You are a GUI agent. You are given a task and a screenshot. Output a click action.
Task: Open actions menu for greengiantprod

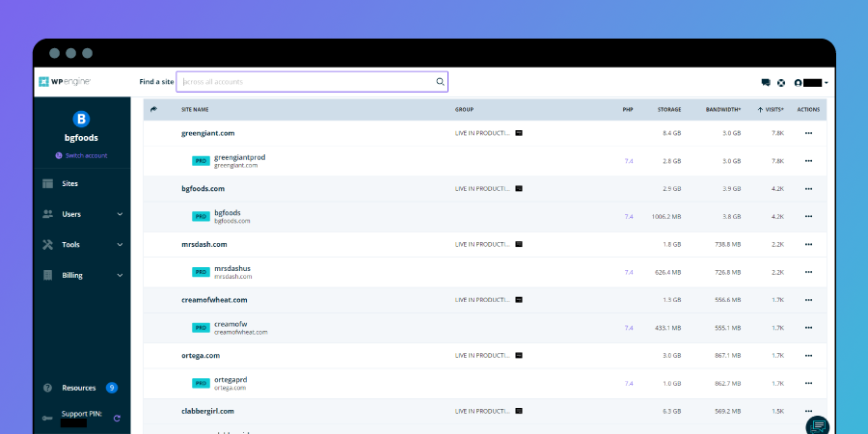(808, 161)
